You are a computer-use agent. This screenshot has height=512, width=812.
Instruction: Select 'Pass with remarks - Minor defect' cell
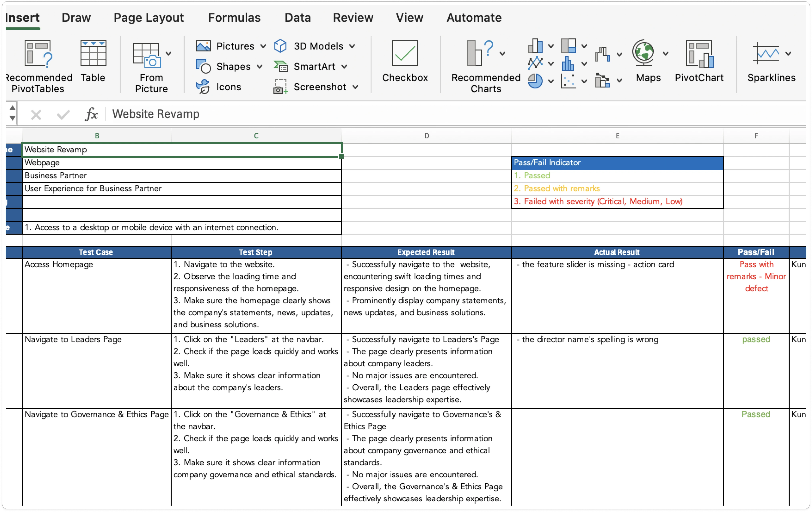point(756,296)
